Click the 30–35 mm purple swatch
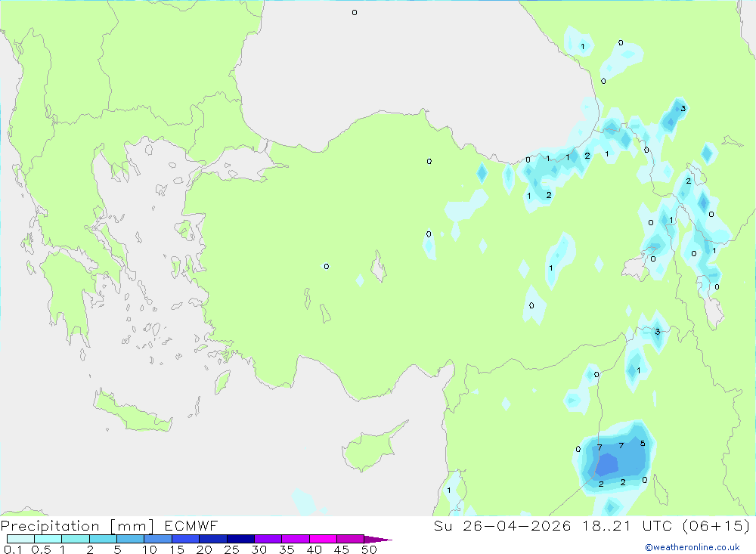 click(x=268, y=539)
